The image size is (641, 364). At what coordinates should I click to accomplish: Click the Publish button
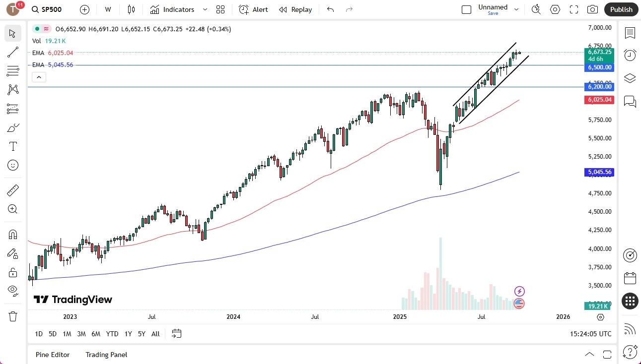(621, 9)
